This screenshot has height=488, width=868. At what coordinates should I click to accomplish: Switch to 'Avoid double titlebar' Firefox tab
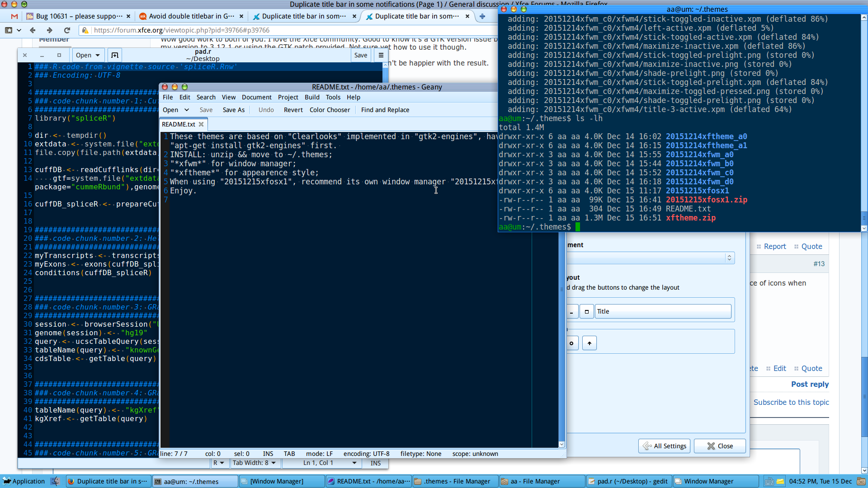[192, 16]
